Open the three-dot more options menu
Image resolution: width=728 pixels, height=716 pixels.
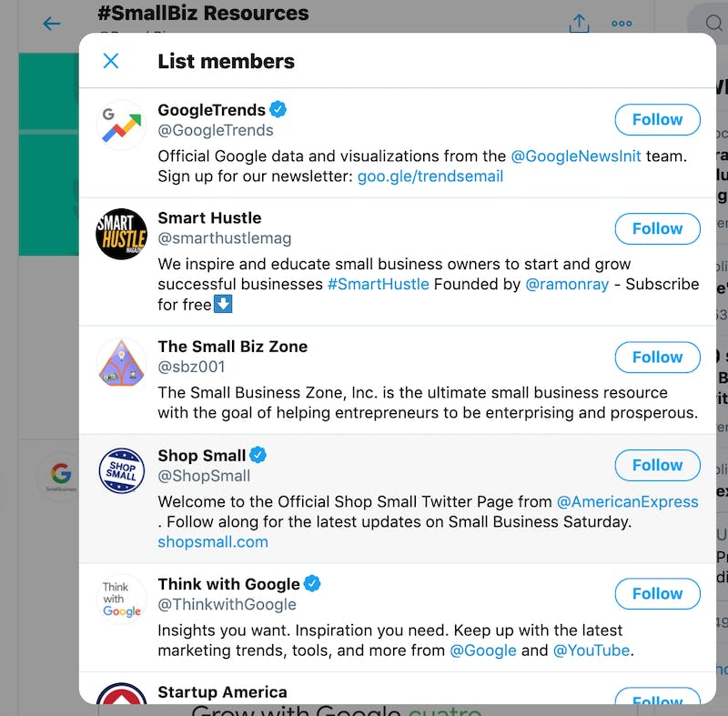[x=622, y=24]
